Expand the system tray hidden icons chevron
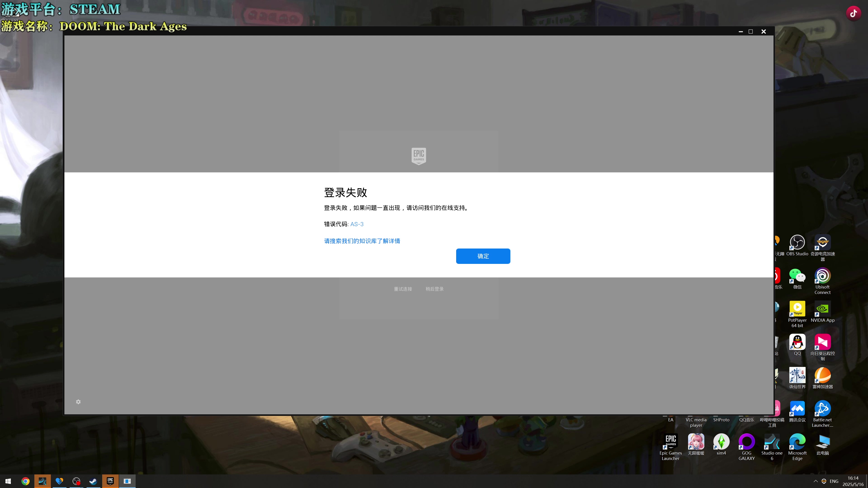 click(815, 481)
